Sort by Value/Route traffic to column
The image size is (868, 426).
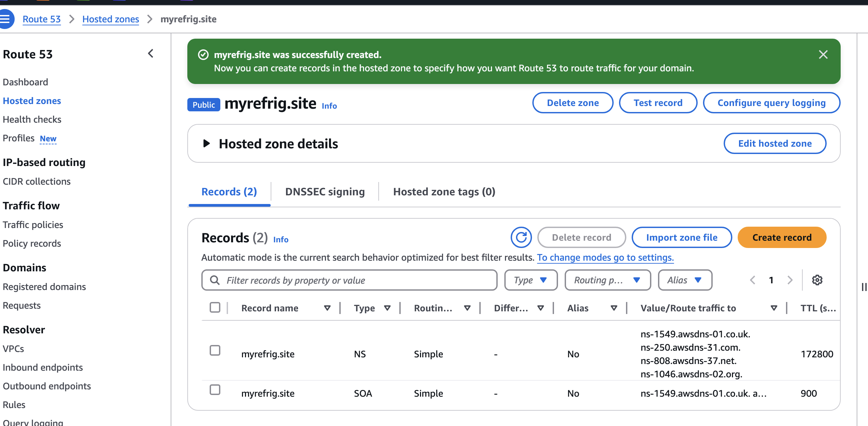[x=774, y=308]
